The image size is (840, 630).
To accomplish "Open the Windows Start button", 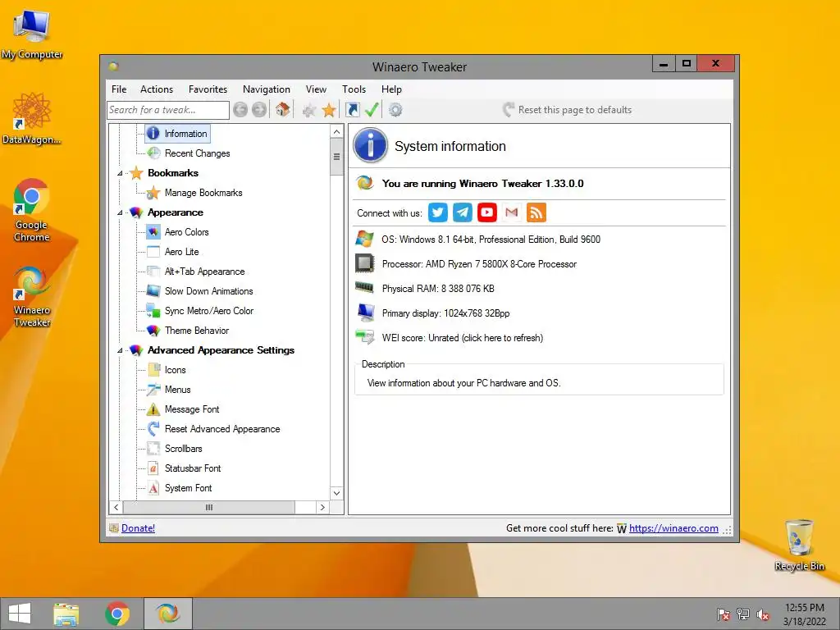I will pos(20,614).
